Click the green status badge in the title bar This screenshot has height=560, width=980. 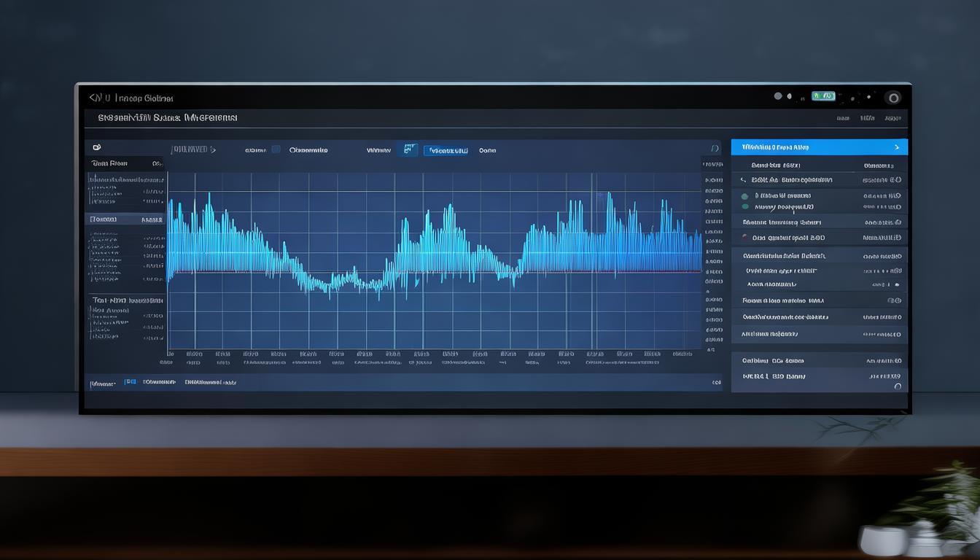823,96
